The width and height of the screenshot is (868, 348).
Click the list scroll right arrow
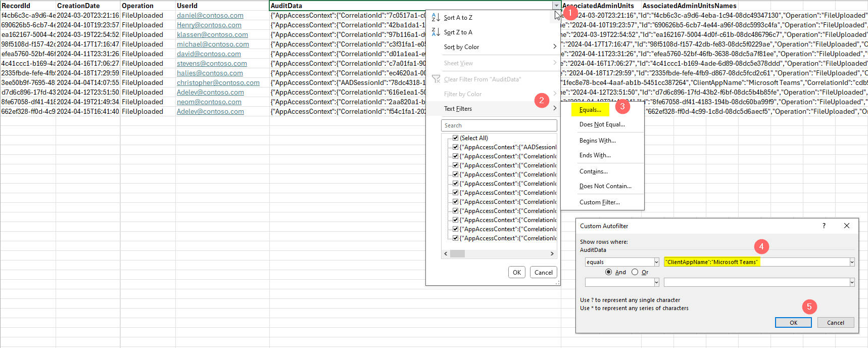(552, 254)
